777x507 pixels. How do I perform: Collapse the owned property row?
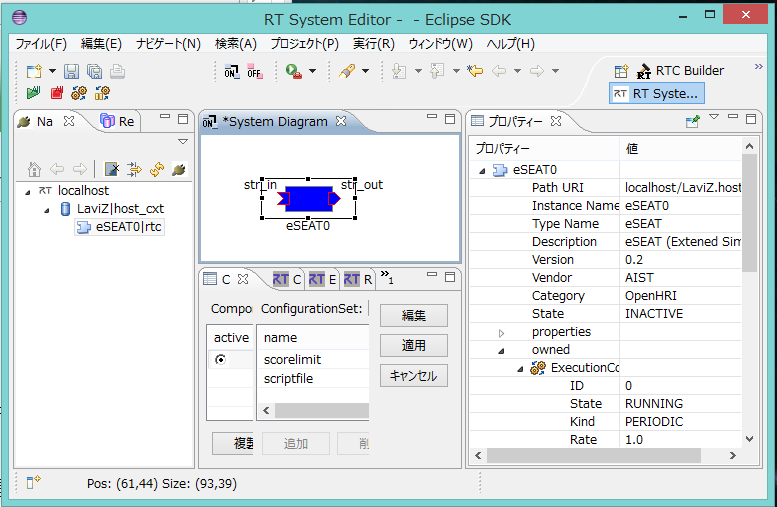pos(501,351)
